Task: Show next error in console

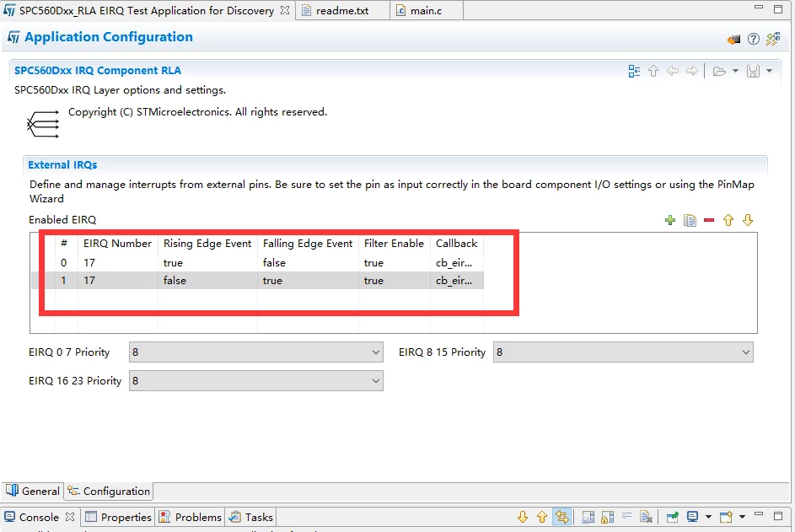Action: click(522, 517)
